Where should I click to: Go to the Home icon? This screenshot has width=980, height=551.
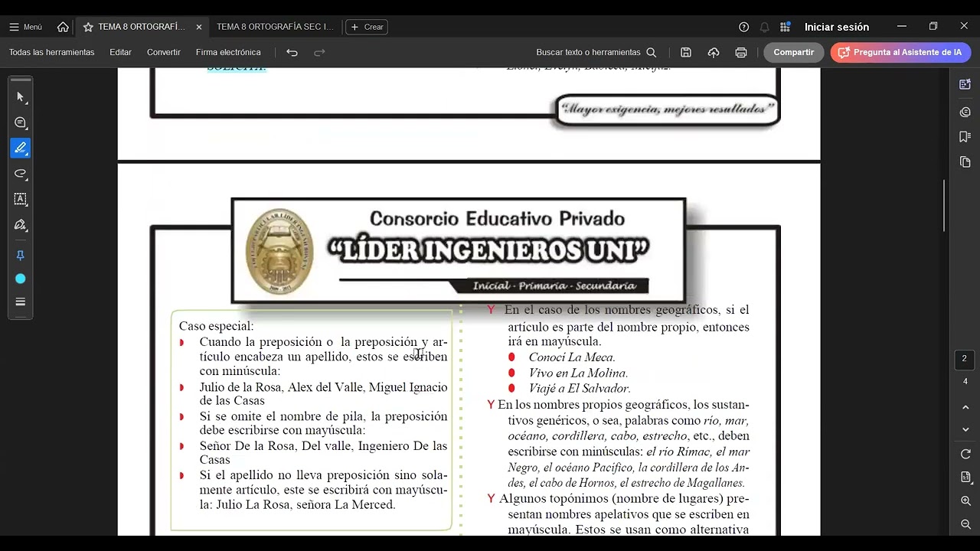(x=63, y=27)
